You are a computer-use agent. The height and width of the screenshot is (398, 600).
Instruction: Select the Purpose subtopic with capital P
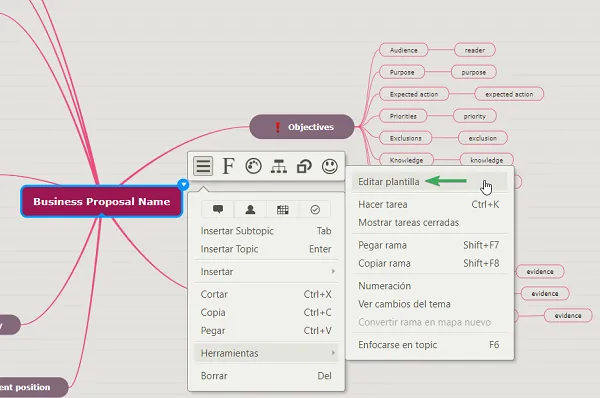click(402, 72)
